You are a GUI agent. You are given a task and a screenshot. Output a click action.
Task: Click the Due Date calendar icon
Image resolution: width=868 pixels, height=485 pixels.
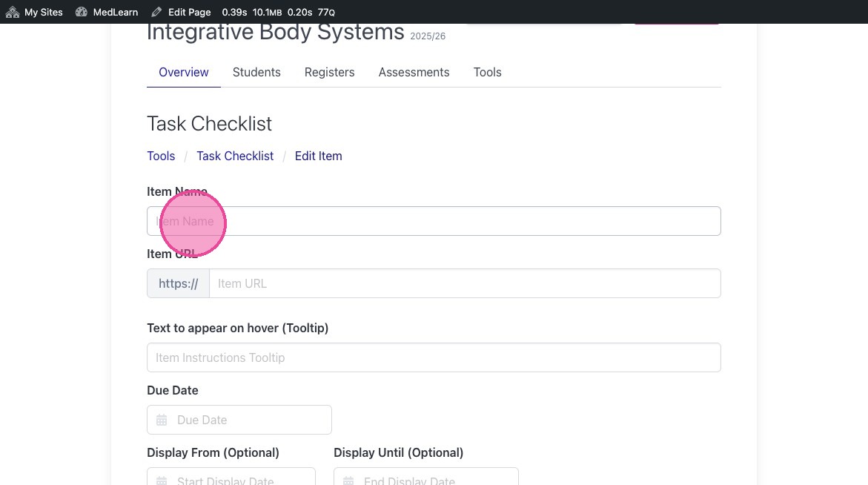(162, 420)
